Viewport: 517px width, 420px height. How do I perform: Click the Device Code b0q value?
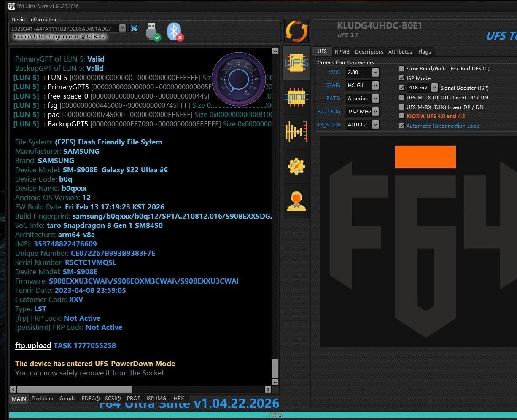(x=66, y=179)
